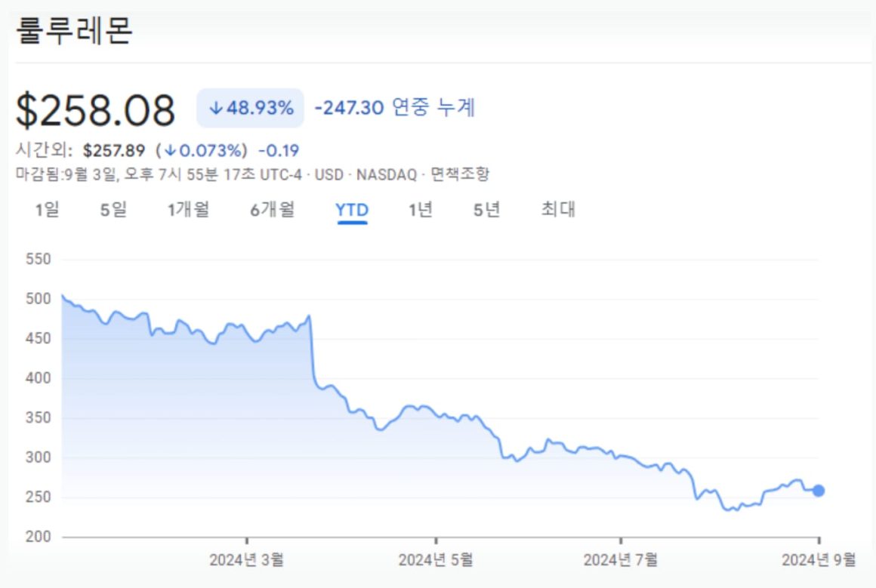This screenshot has width=876, height=588.
Task: Click the 2024년 5월 axis label
Action: [436, 559]
